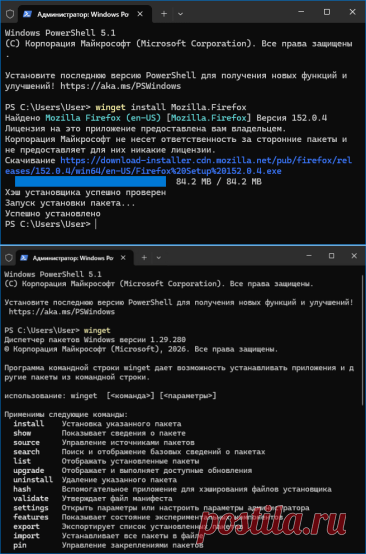Click 'import' command in winget list
The image size is (366, 554).
click(26, 536)
